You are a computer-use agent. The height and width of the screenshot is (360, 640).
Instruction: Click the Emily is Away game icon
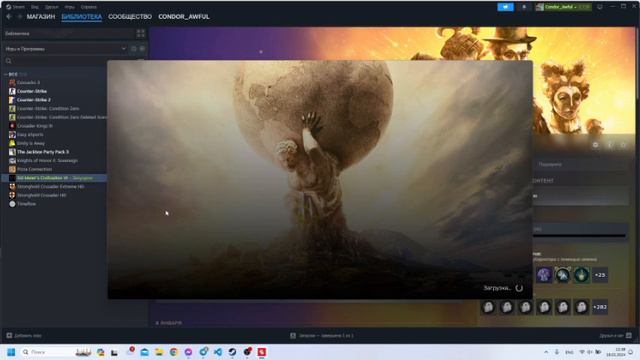coord(12,143)
